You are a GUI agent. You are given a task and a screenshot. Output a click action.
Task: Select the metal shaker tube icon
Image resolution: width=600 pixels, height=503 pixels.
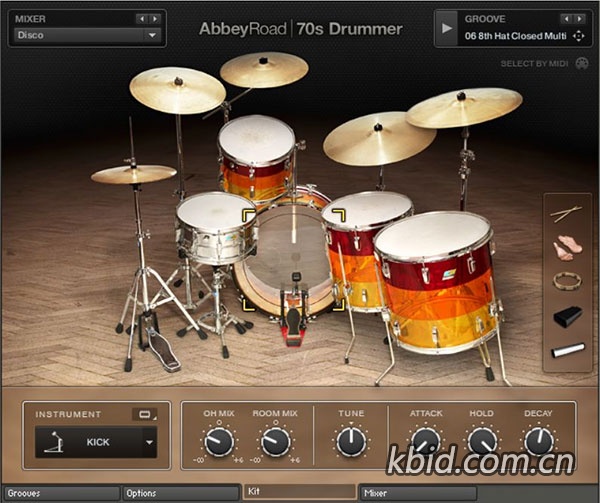tap(568, 350)
